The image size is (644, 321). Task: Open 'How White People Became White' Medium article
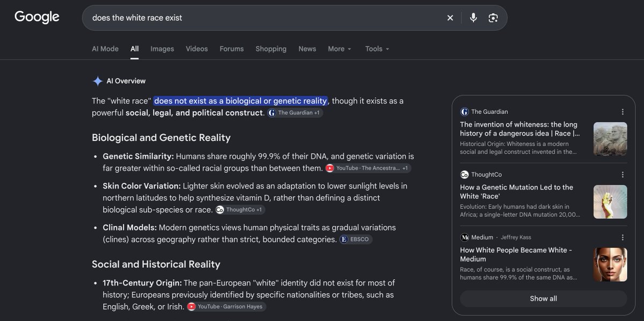(516, 254)
